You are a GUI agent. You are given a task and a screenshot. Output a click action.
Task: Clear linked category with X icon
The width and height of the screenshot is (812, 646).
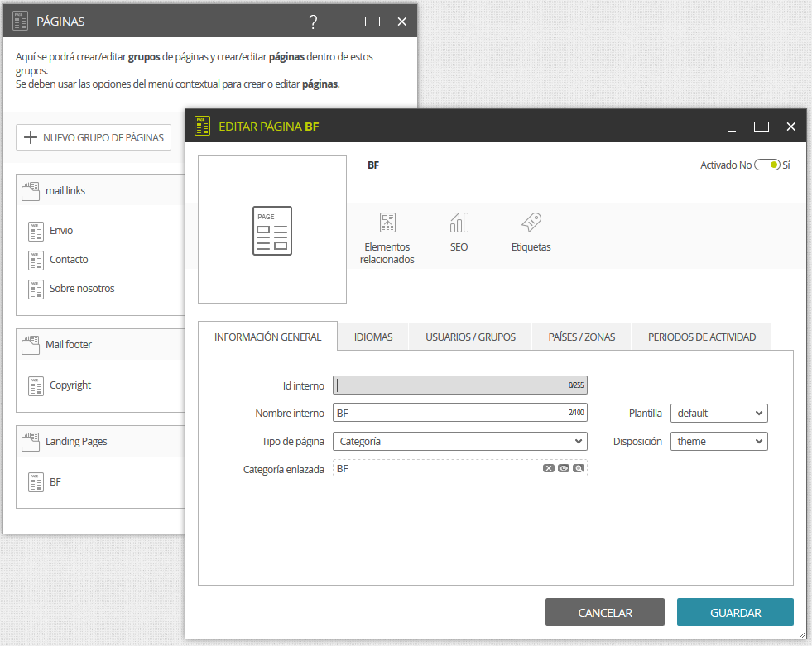click(549, 468)
